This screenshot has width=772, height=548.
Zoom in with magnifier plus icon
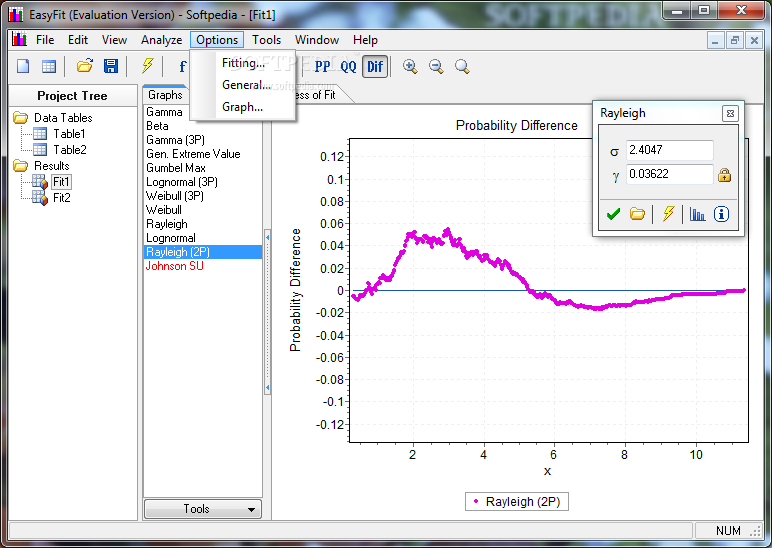410,66
